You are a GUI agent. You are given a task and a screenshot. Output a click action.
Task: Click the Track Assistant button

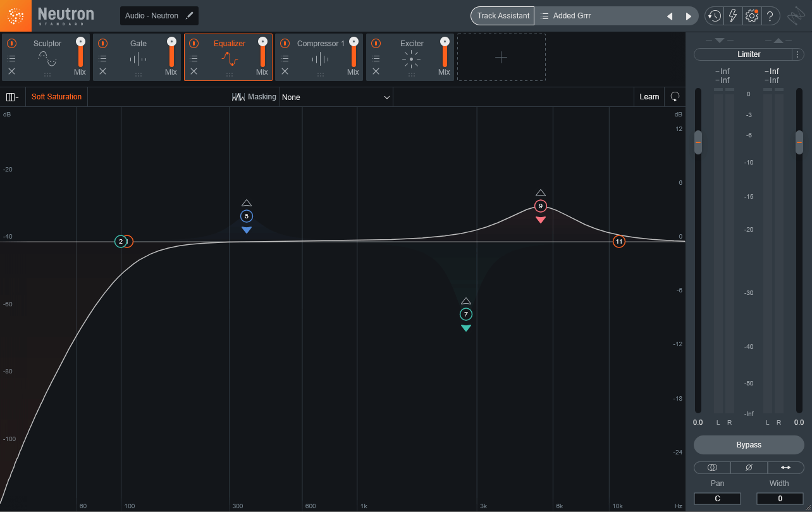pyautogui.click(x=503, y=16)
